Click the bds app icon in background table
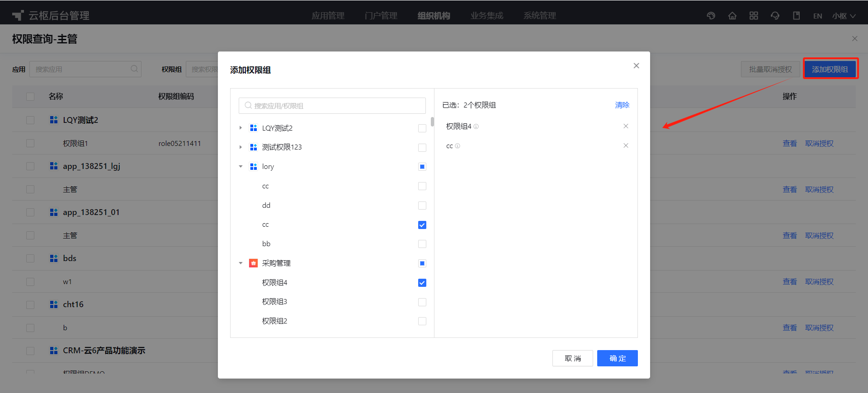 54,258
